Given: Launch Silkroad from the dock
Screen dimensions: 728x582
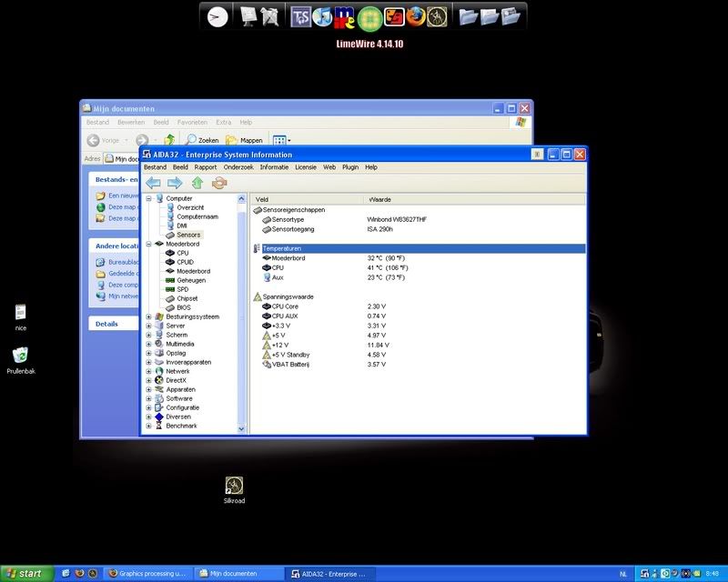Looking at the screenshot, I should (437, 17).
